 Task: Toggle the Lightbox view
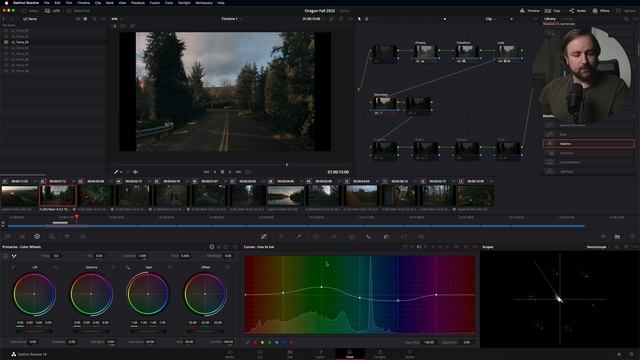coord(626,11)
